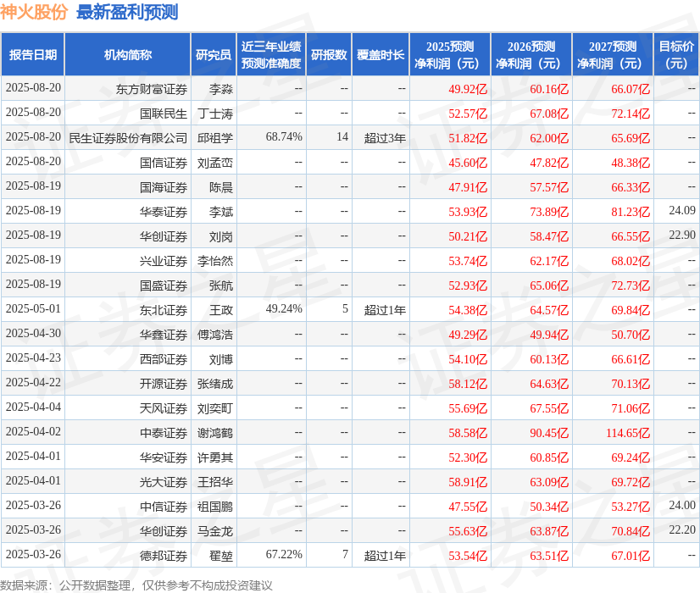
Task: Click 2026 forecast 90.45亿
Action: click(549, 433)
